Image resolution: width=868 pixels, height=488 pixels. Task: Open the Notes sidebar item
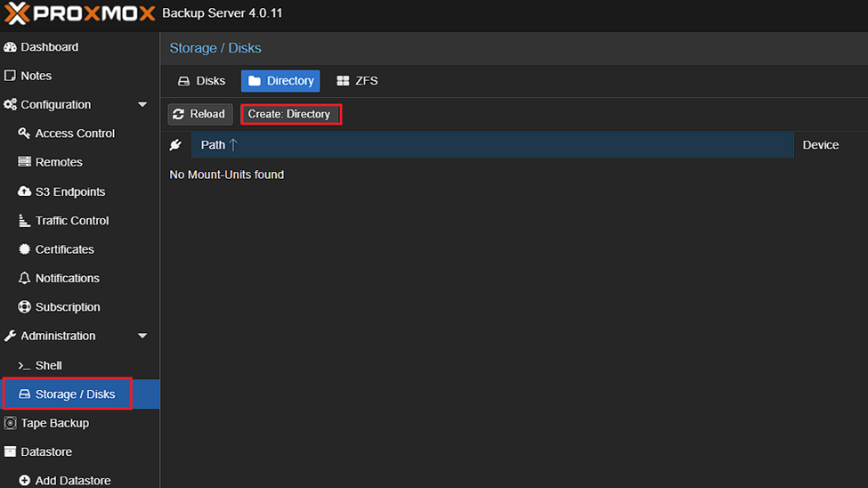tap(36, 76)
